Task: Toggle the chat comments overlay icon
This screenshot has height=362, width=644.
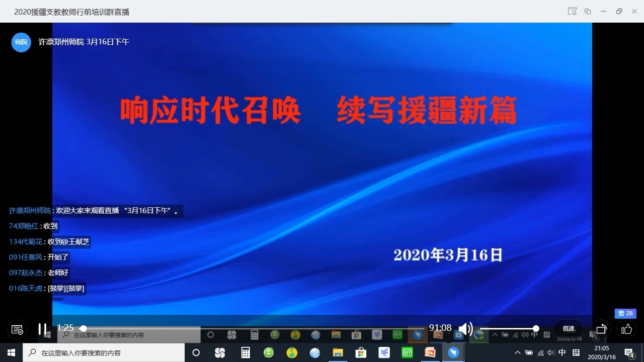Action: tap(17, 329)
